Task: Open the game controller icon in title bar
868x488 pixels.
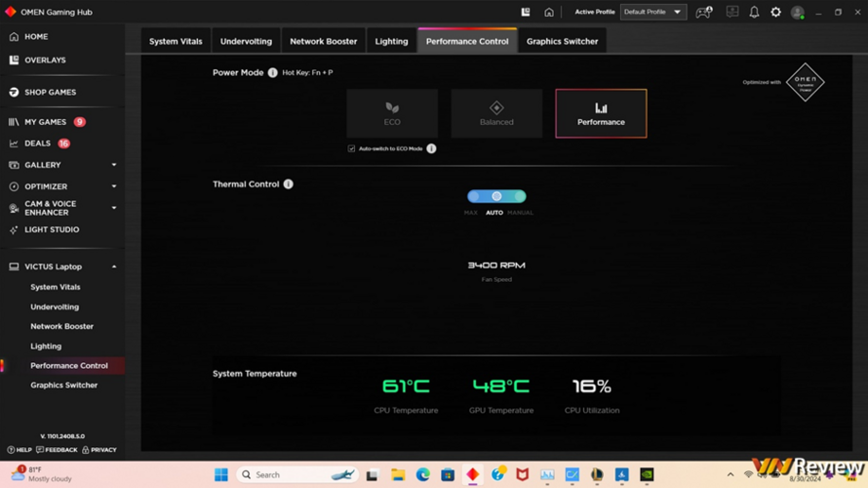Action: [x=704, y=12]
